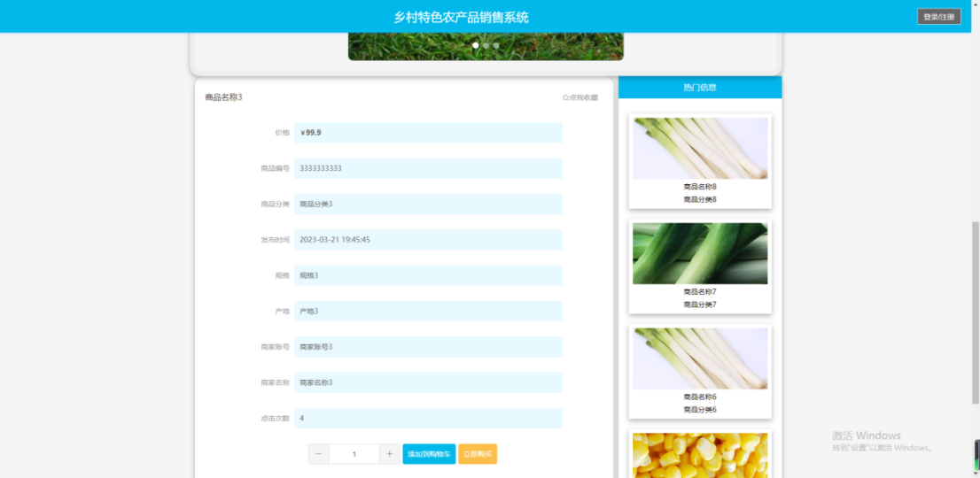Click the merchant name value 商家名称3
980x478 pixels.
click(316, 382)
